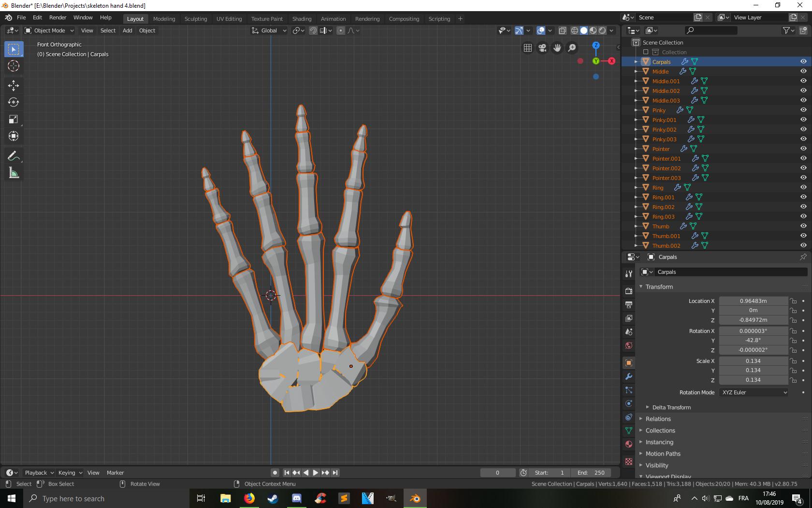
Task: Select the Measure tool
Action: (x=14, y=173)
